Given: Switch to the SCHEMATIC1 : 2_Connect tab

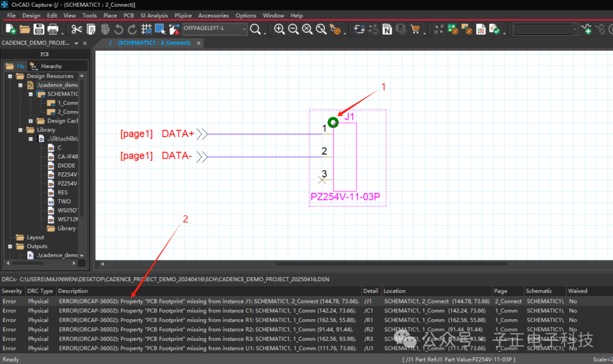Looking at the screenshot, I should tap(150, 43).
